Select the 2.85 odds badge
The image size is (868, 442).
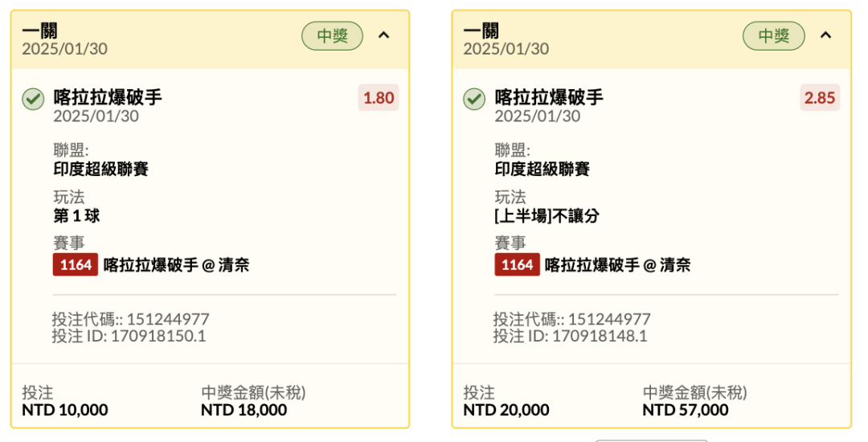[x=820, y=98]
